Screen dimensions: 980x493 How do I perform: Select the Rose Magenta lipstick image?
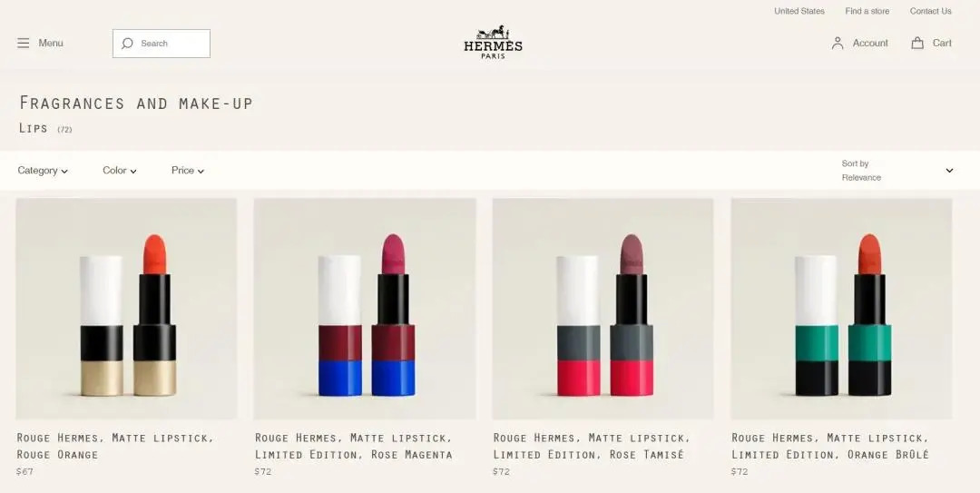pos(365,309)
